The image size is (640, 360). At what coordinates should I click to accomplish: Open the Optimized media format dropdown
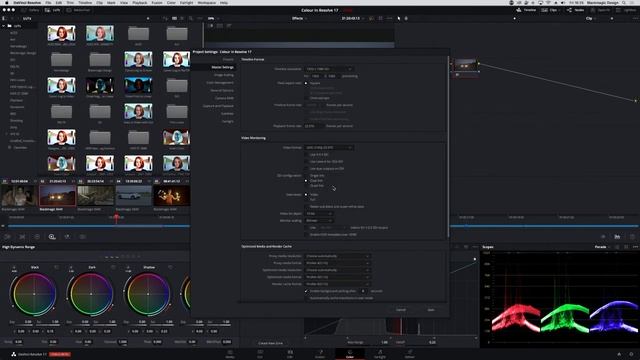pyautogui.click(x=338, y=277)
